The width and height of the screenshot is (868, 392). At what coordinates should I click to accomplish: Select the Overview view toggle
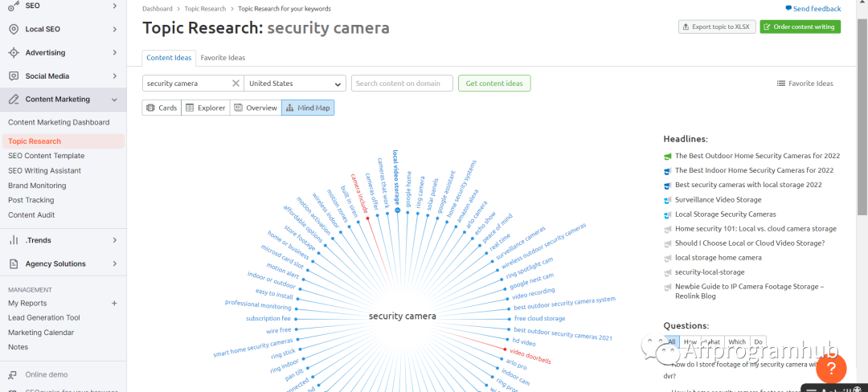point(256,108)
